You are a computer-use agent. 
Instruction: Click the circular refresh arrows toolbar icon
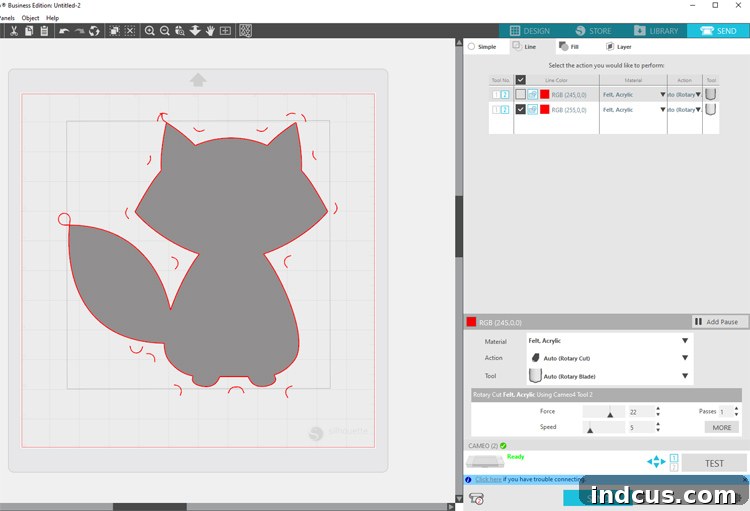pyautogui.click(x=94, y=31)
